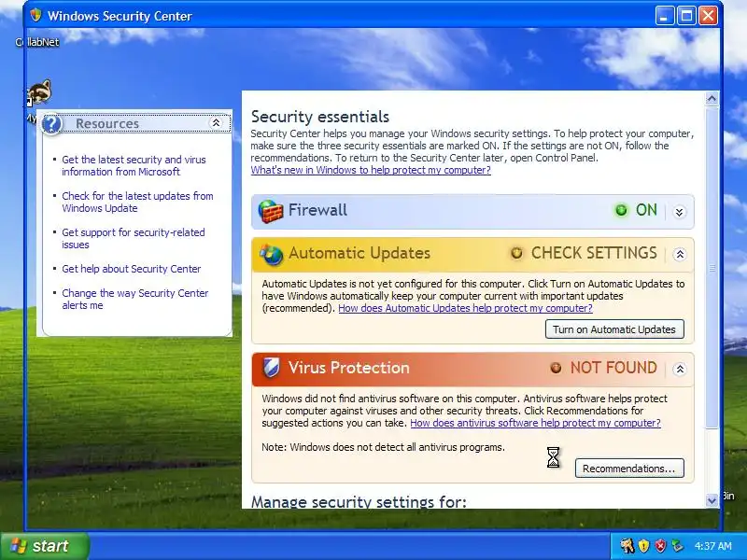747x560 pixels.
Task: Open the Start menu
Action: coord(45,546)
